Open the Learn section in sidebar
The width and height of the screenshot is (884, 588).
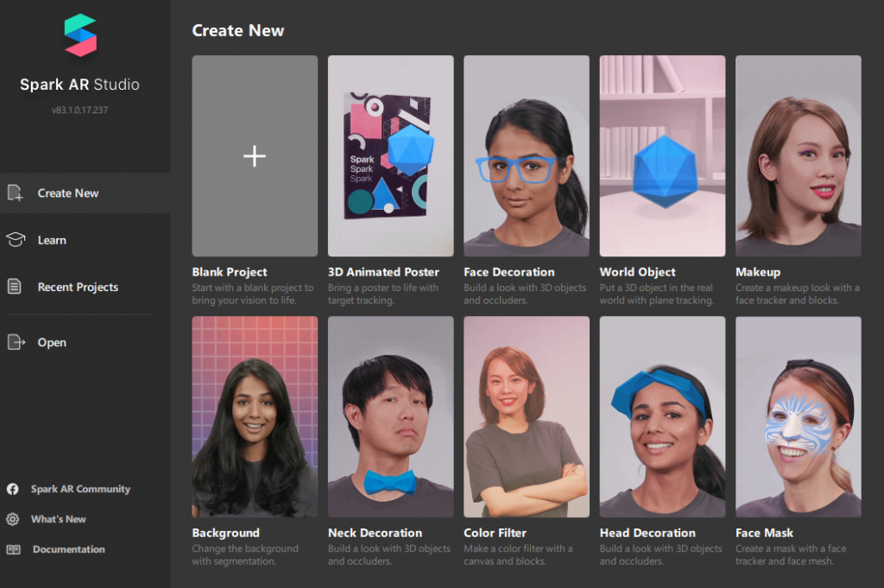pos(52,240)
